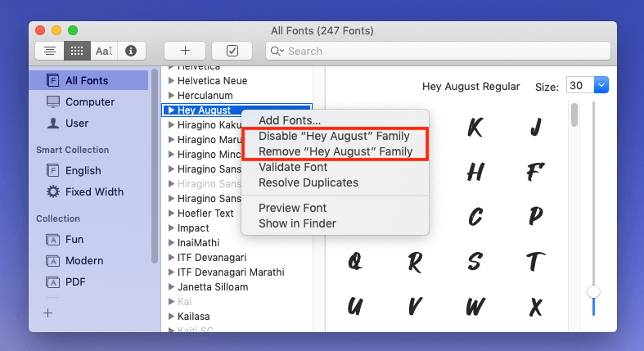Expand the Janetta Silloam font family

(x=171, y=286)
